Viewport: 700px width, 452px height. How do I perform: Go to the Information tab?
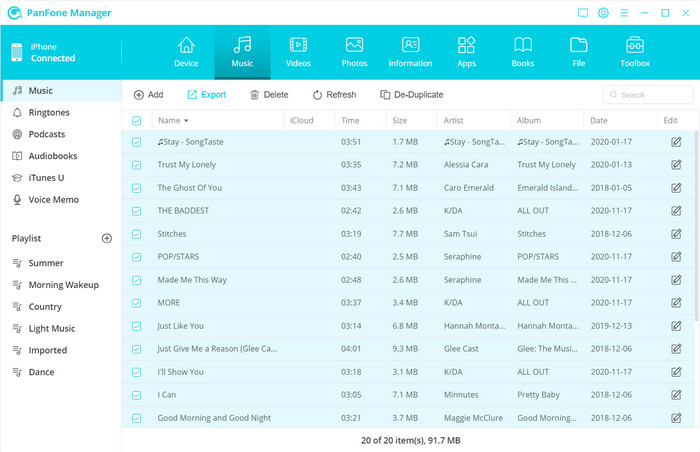410,52
